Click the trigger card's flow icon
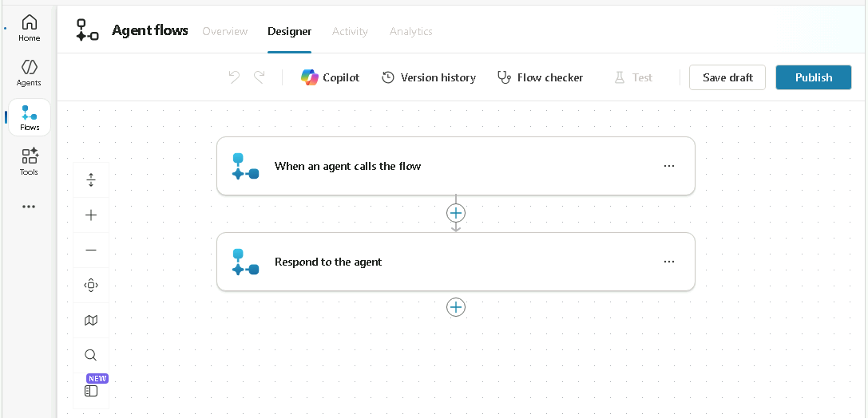The image size is (868, 418). click(245, 166)
